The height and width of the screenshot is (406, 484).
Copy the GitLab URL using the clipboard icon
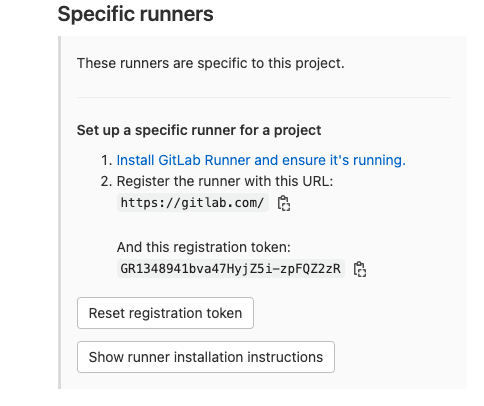[284, 203]
